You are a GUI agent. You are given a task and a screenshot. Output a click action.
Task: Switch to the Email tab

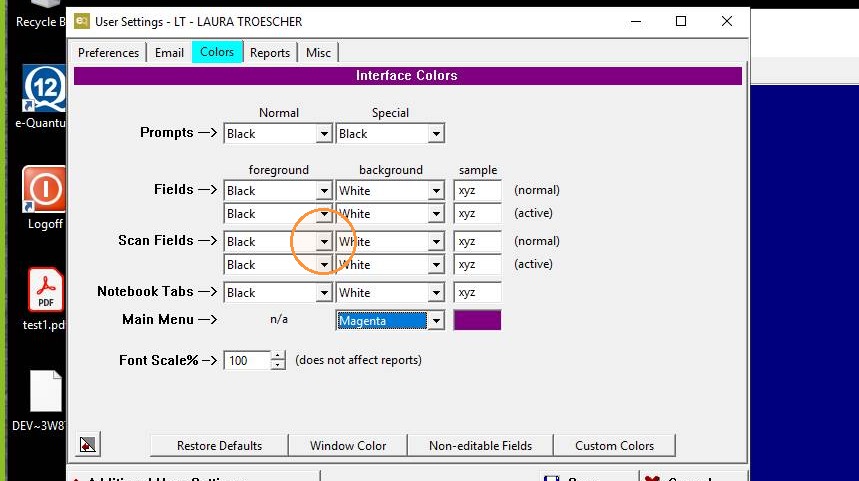coord(169,53)
